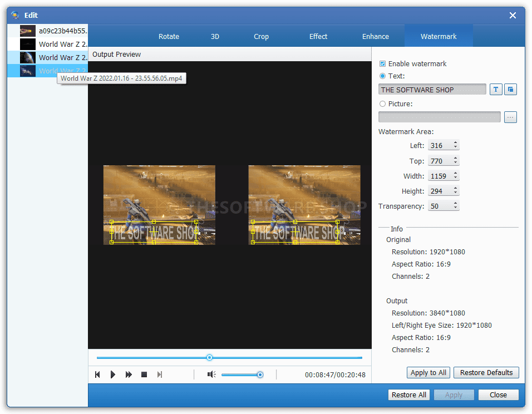The height and width of the screenshot is (414, 532).
Task: Decrease the Left value with down arrow
Action: [x=455, y=147]
